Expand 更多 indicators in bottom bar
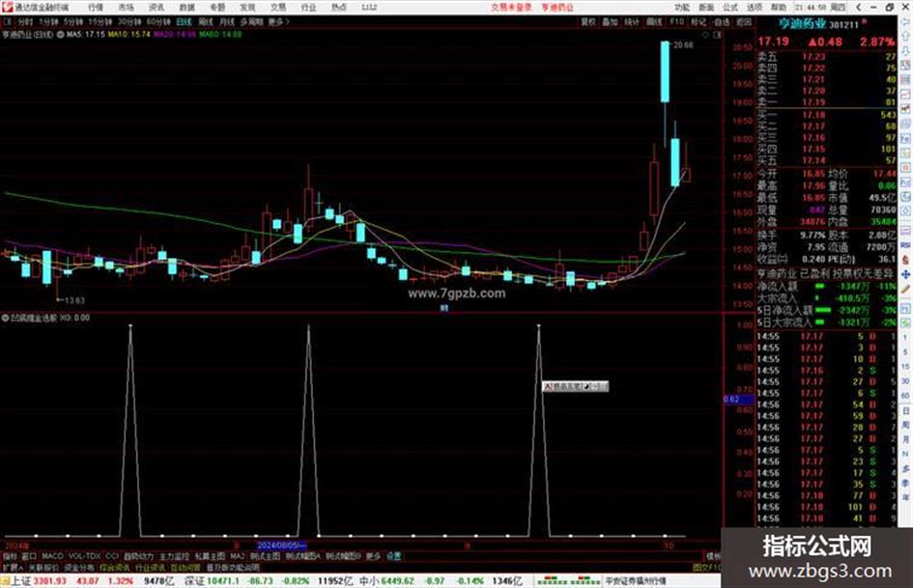Screen dimensions: 913x588 (x=373, y=556)
